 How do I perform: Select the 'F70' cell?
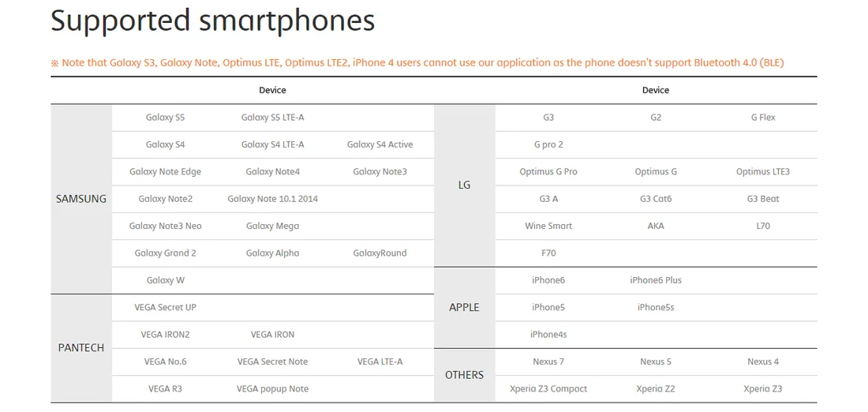pyautogui.click(x=548, y=253)
